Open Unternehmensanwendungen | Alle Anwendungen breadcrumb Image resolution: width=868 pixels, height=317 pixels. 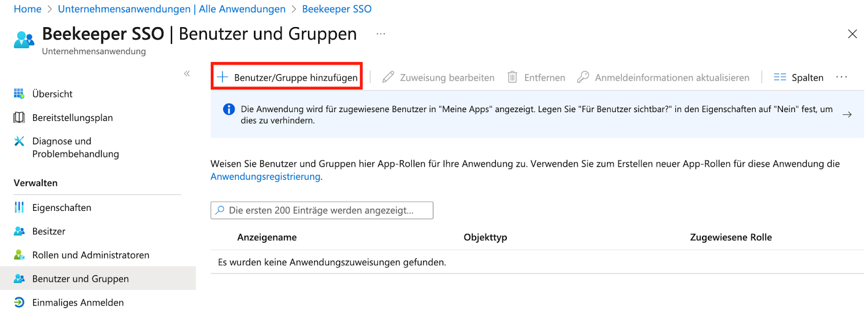pyautogui.click(x=171, y=9)
